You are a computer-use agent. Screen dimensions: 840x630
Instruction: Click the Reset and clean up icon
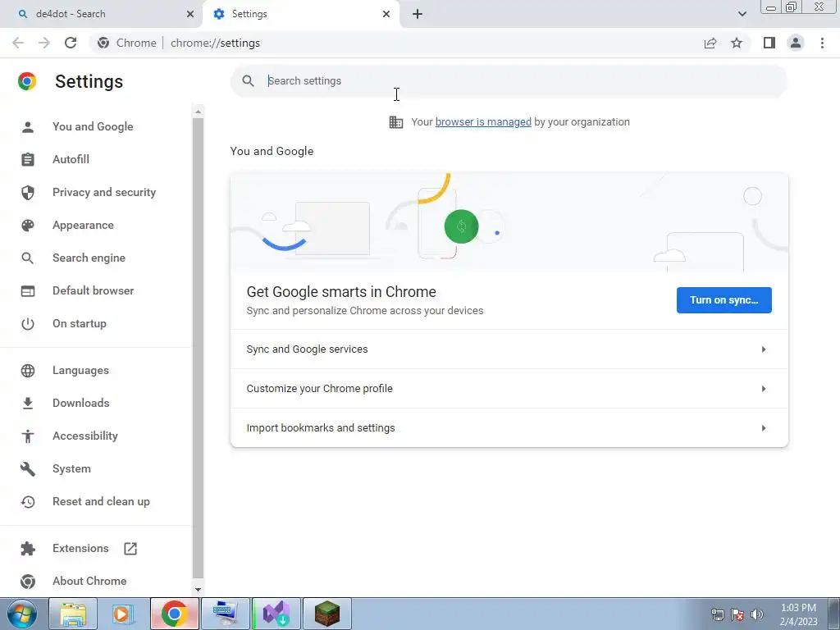(x=28, y=502)
